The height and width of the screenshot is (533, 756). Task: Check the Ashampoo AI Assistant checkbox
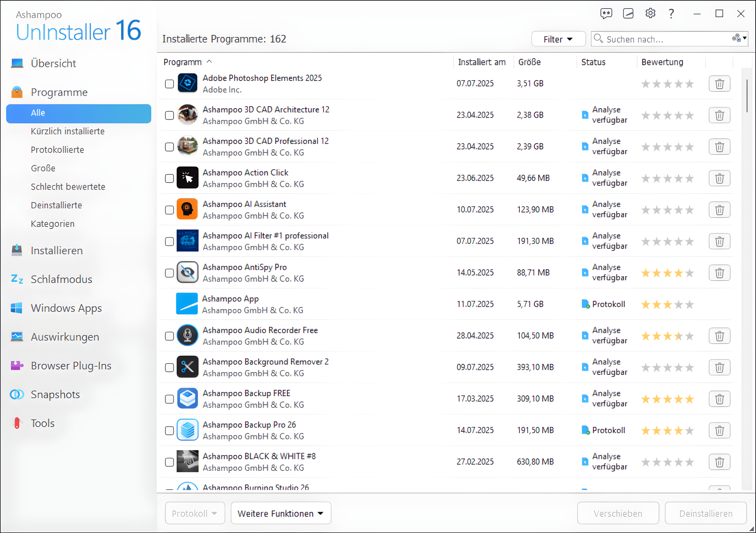[x=169, y=210]
